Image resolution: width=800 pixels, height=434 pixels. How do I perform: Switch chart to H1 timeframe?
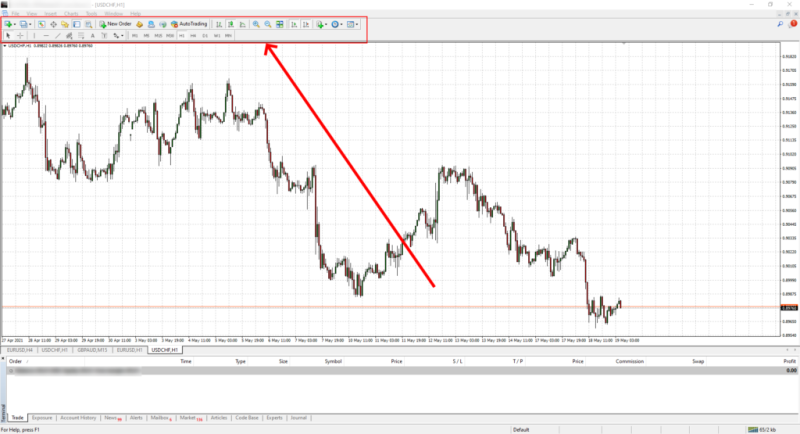[x=181, y=35]
